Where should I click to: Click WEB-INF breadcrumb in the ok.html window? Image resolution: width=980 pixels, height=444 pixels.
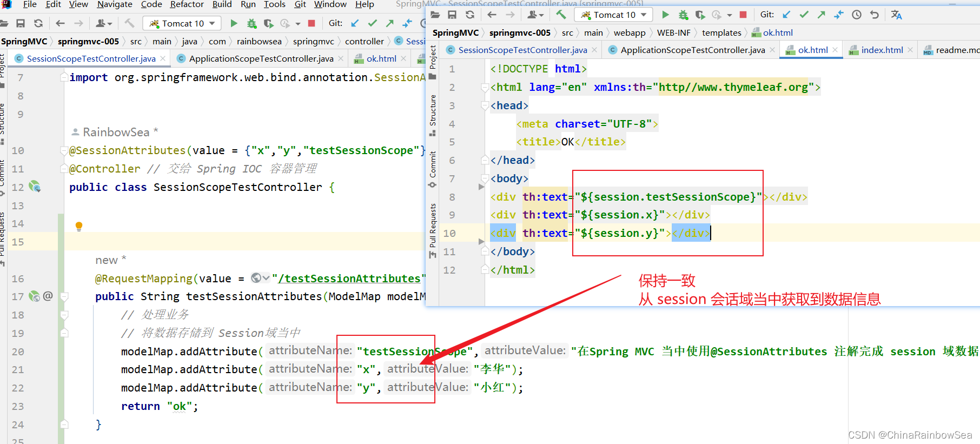673,32
